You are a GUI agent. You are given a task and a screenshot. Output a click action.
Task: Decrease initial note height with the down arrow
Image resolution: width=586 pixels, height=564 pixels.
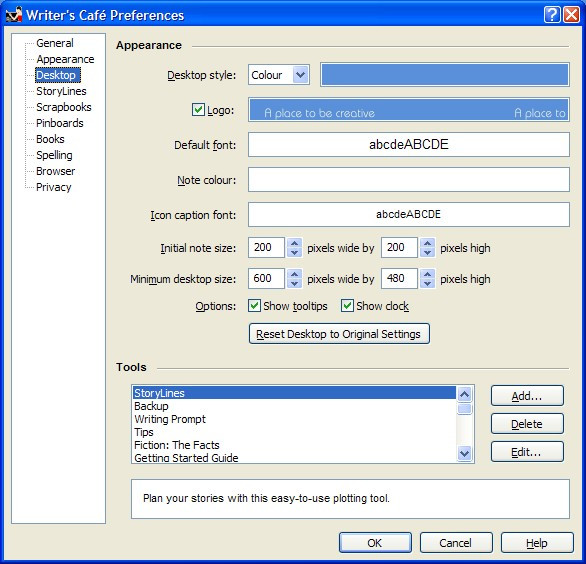[427, 252]
